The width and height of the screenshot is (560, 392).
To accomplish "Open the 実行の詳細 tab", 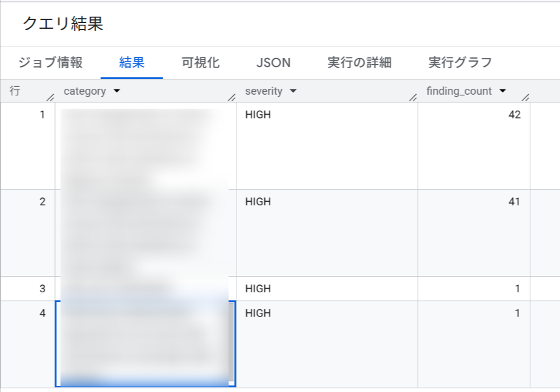I will click(359, 62).
